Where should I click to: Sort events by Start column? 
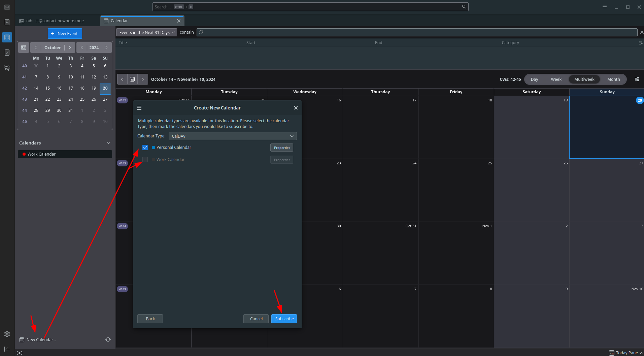(x=251, y=43)
